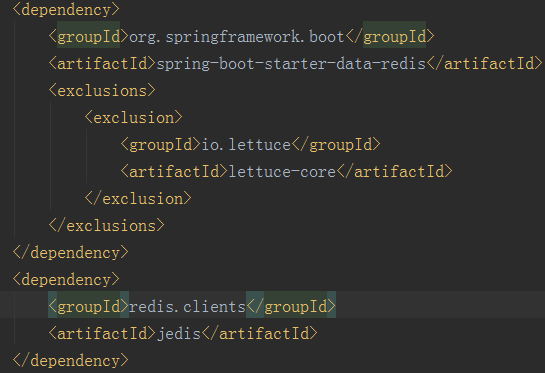Click the closing groupId tag after io.lettuce
545x373 pixels.
(336, 145)
